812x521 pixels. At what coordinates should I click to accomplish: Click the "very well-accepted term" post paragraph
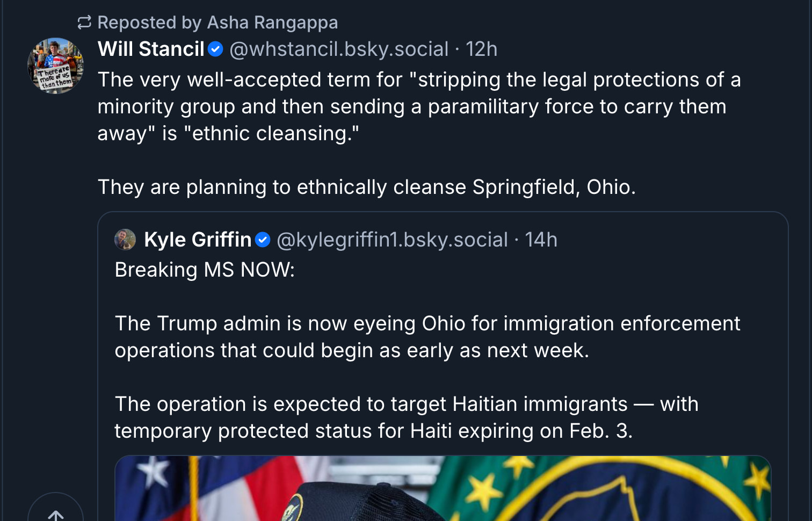[x=419, y=106]
